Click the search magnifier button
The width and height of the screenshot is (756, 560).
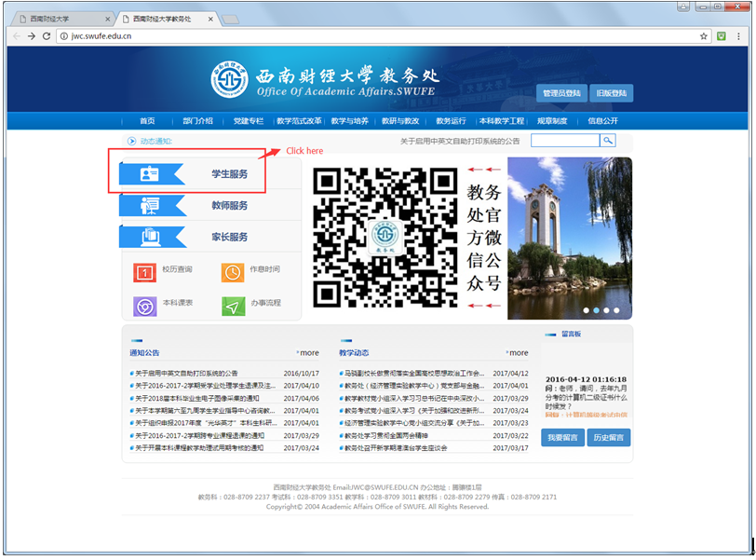607,141
